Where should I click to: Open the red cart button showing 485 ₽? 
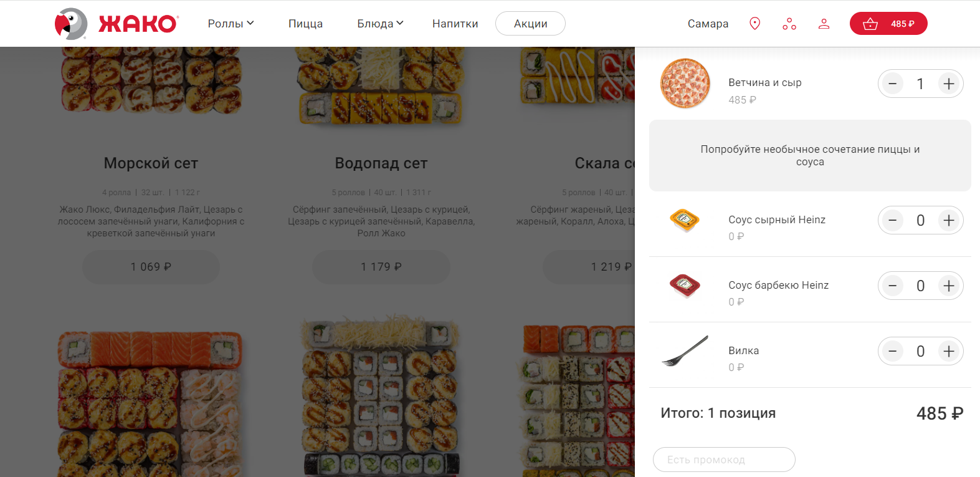(888, 24)
